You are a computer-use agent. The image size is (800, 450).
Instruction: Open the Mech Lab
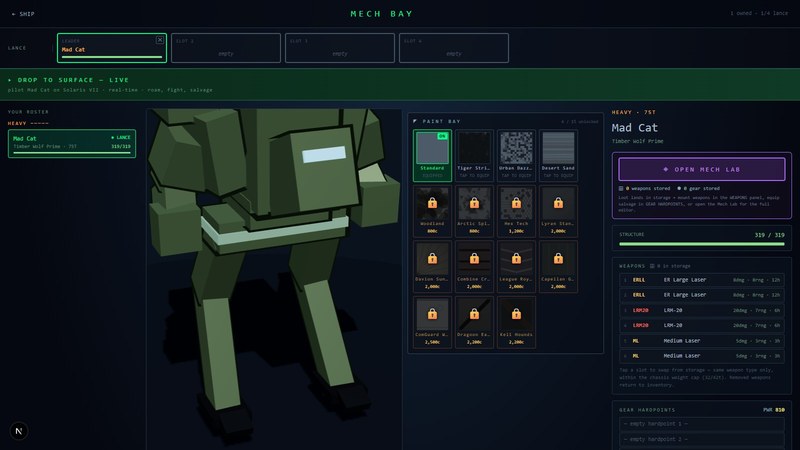[x=702, y=169]
